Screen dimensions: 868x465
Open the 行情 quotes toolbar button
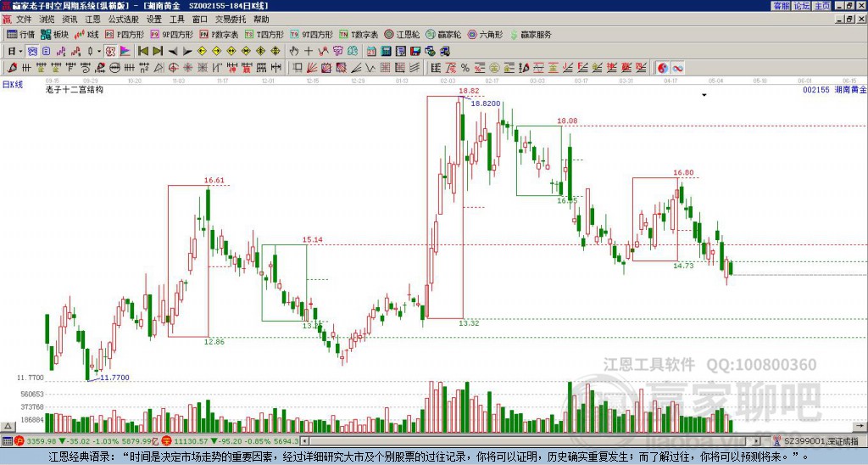click(20, 34)
